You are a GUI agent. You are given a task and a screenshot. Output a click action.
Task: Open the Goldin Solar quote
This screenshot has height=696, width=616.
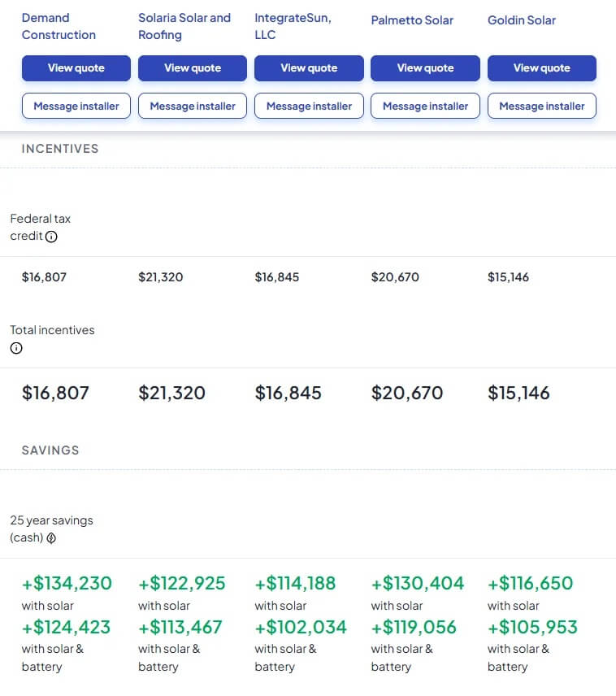pos(541,68)
